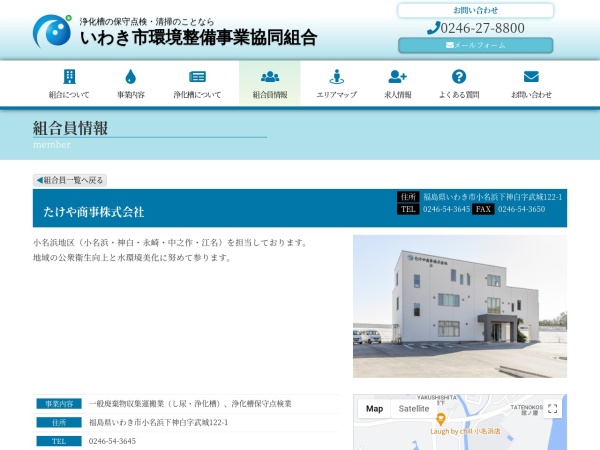Open the よくある質問 menu label
This screenshot has height=450, width=600.
coord(459,95)
